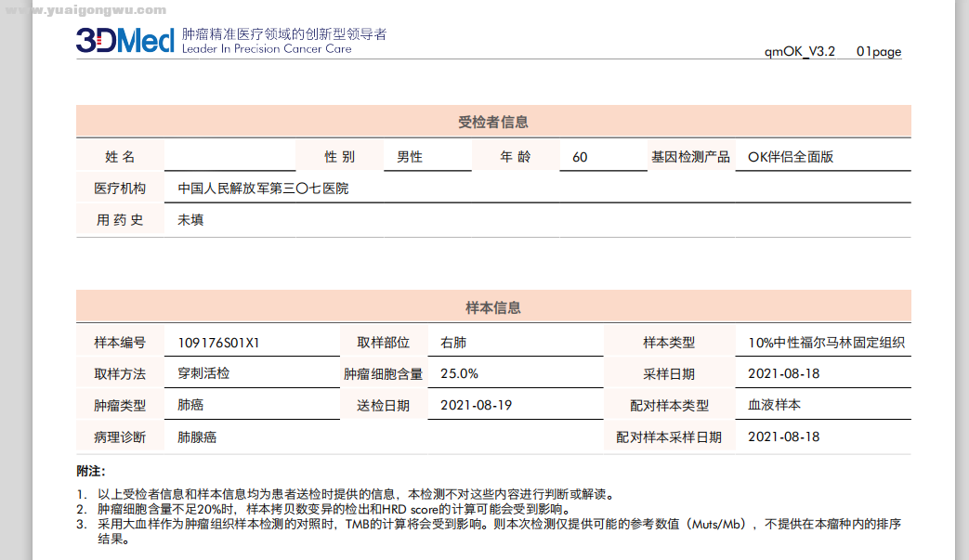
Task: Click sampling site value '右肺'
Action: 453,343
